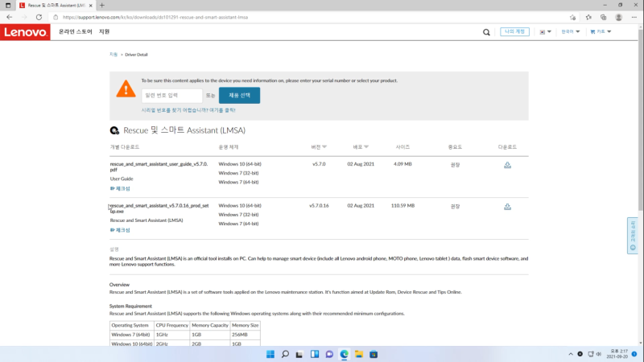Click the Lenovo logo
The width and height of the screenshot is (644, 362).
(x=25, y=32)
